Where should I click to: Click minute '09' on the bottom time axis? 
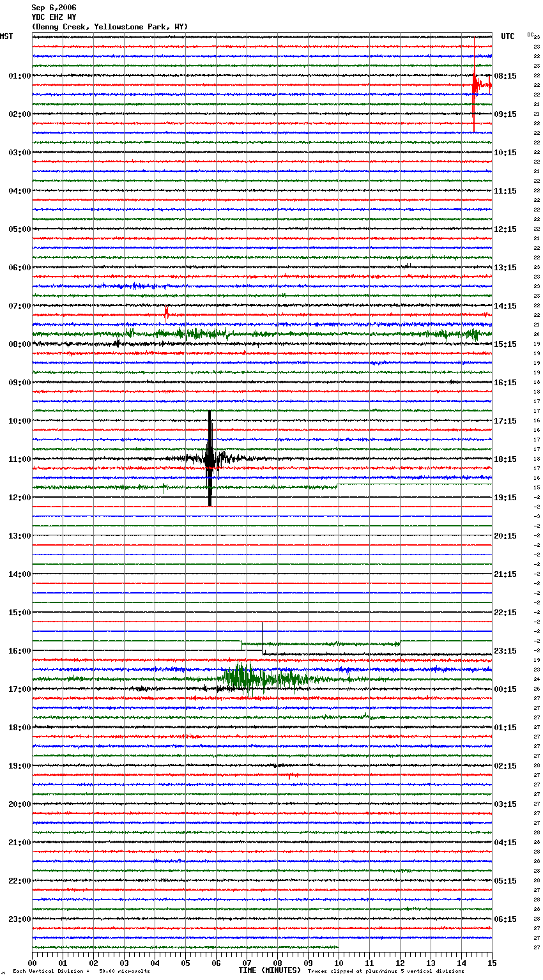point(308,963)
